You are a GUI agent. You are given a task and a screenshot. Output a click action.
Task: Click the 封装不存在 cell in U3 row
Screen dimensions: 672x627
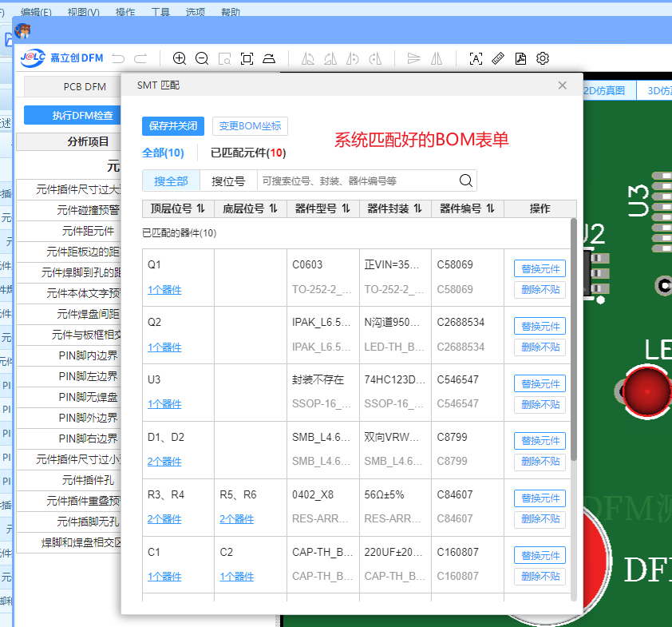point(318,380)
